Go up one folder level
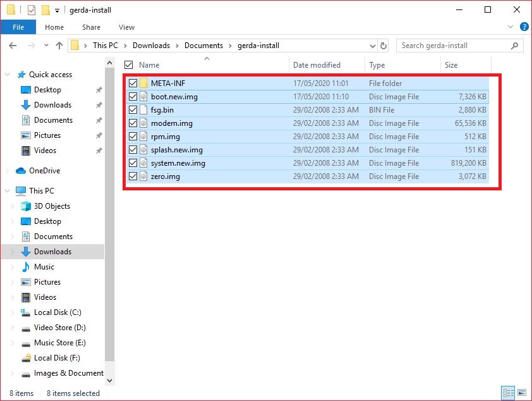Viewport: 532px width, 401px height. pos(59,46)
